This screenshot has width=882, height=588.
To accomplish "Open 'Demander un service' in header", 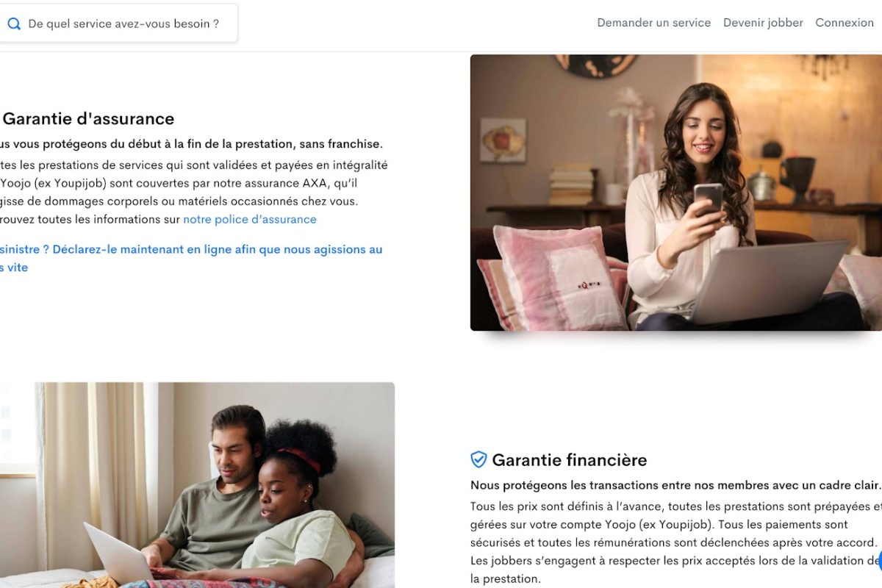I will coord(653,23).
